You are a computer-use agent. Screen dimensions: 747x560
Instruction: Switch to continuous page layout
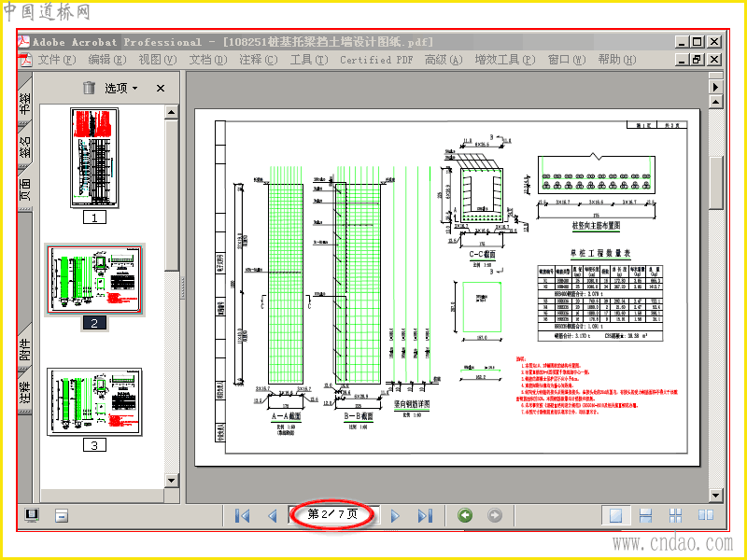[x=645, y=515]
